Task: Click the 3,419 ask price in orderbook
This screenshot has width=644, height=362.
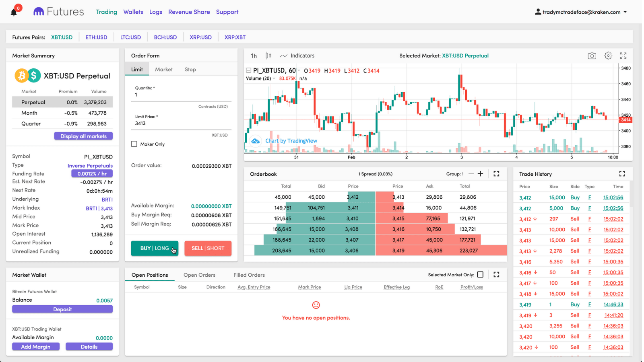Action: click(398, 251)
